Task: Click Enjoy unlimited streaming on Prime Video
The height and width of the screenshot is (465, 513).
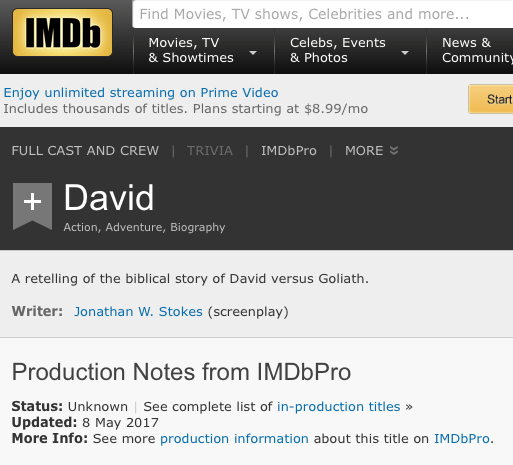Action: [x=141, y=93]
